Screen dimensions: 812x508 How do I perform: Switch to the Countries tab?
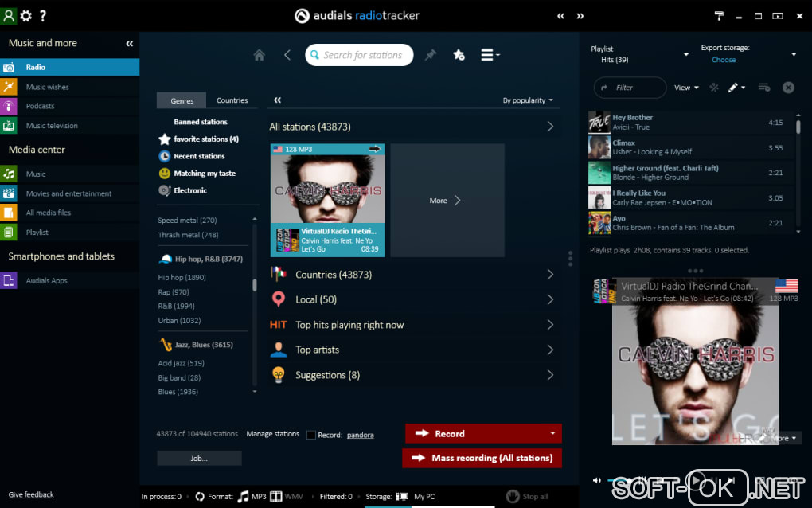[232, 100]
